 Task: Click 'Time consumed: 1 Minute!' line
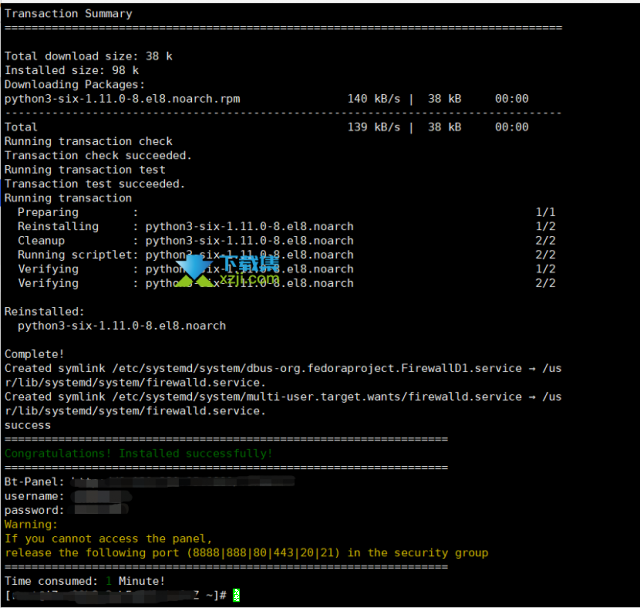point(85,581)
